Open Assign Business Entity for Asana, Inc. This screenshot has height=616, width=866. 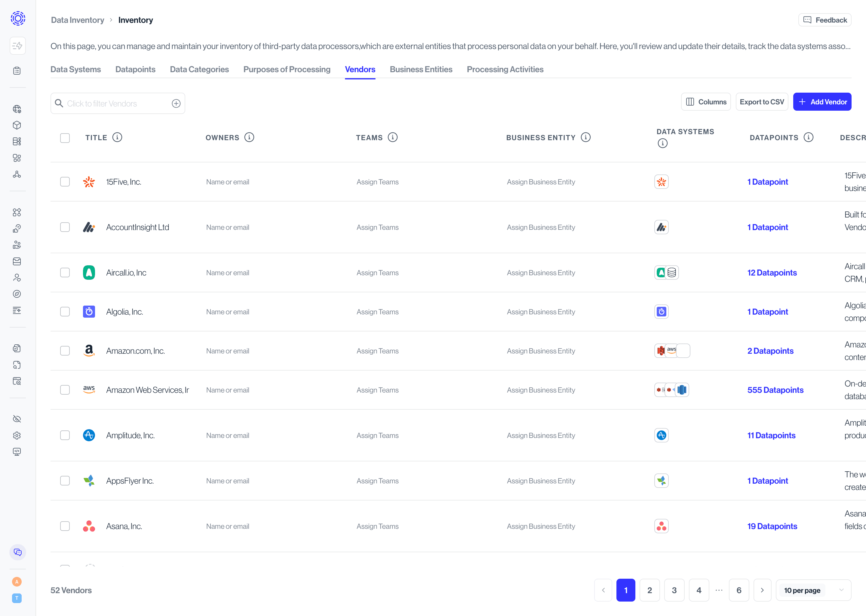click(541, 526)
